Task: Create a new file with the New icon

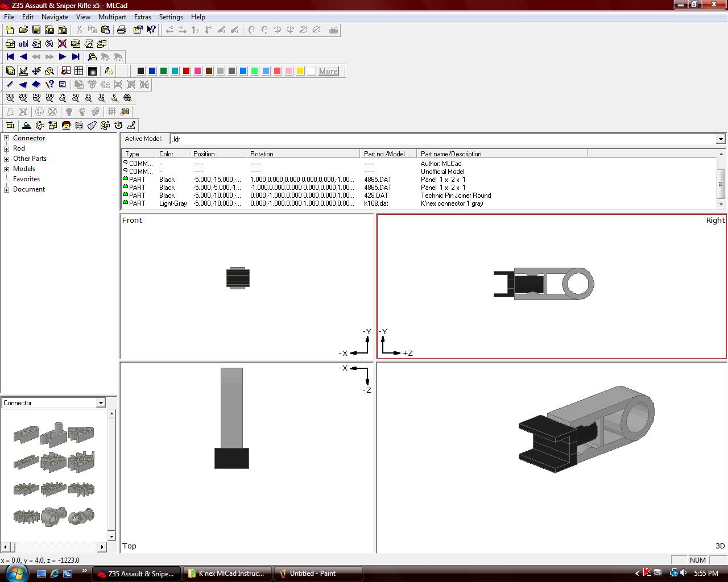Action: [x=10, y=30]
